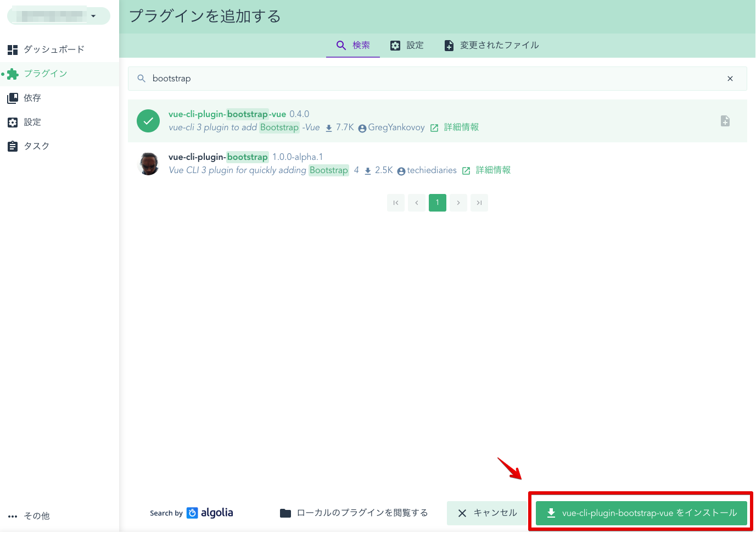This screenshot has height=533, width=756.
Task: Clear the search with the X icon
Action: [x=730, y=79]
